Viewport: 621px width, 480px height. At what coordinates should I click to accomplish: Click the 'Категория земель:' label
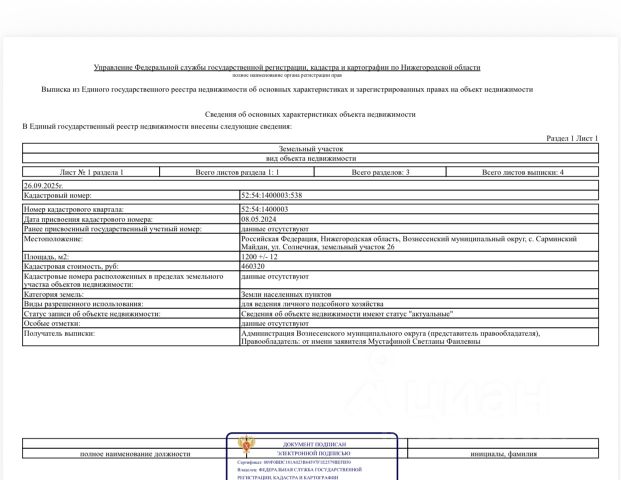pyautogui.click(x=53, y=294)
